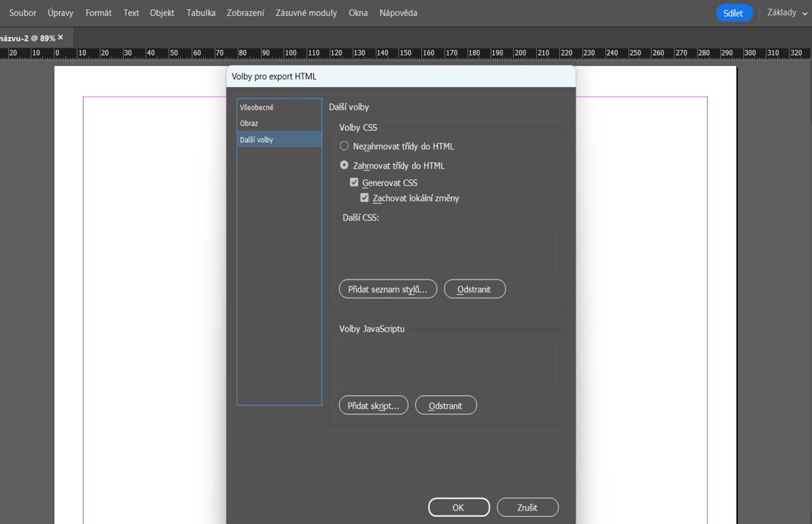Click Odstranit under Další CSS
The width and height of the screenshot is (812, 524).
474,289
